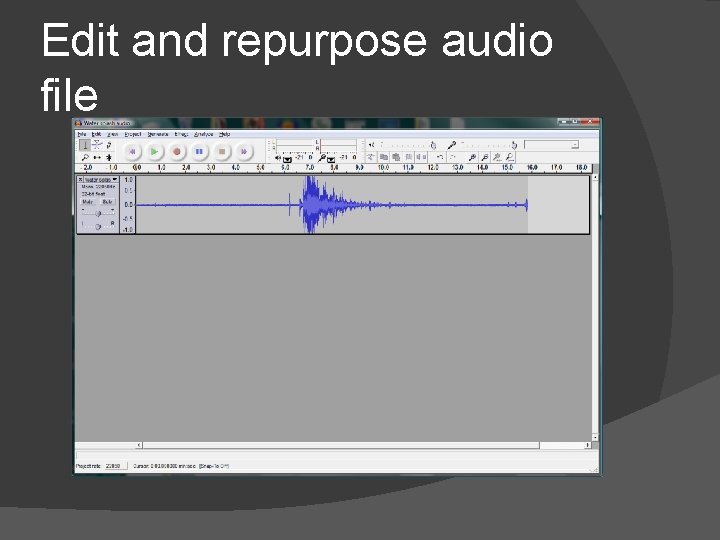Click the Cut icon in edit toolbar
This screenshot has width=720, height=540.
point(371,157)
